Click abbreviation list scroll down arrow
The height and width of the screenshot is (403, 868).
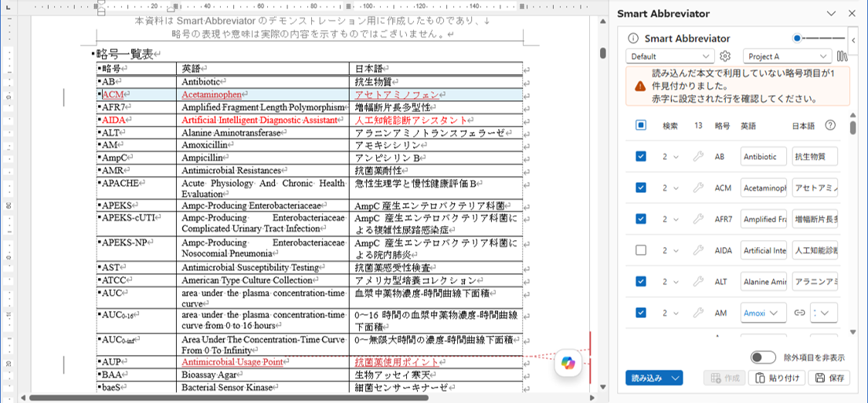click(853, 332)
